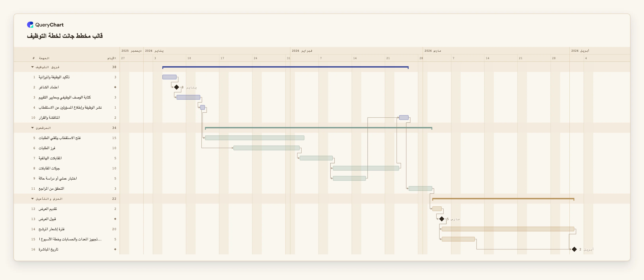Screen dimensions: 644x280
Task: Click the milestone diamond in تاريخ المباشرة days column
Action: coord(115,249)
